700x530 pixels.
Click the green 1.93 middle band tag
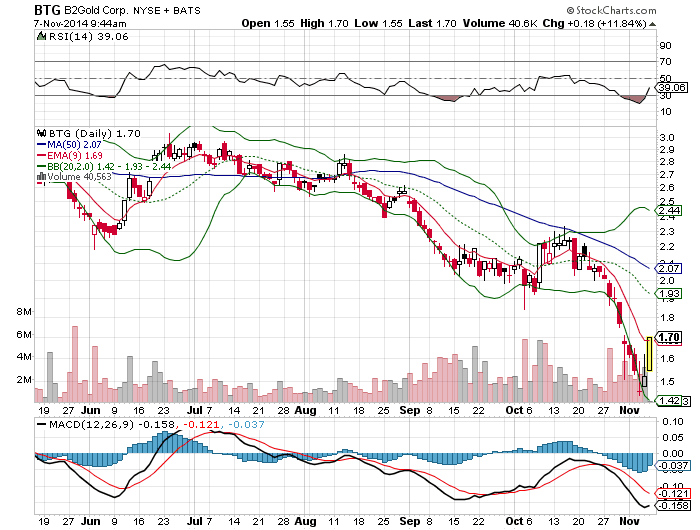click(x=669, y=293)
